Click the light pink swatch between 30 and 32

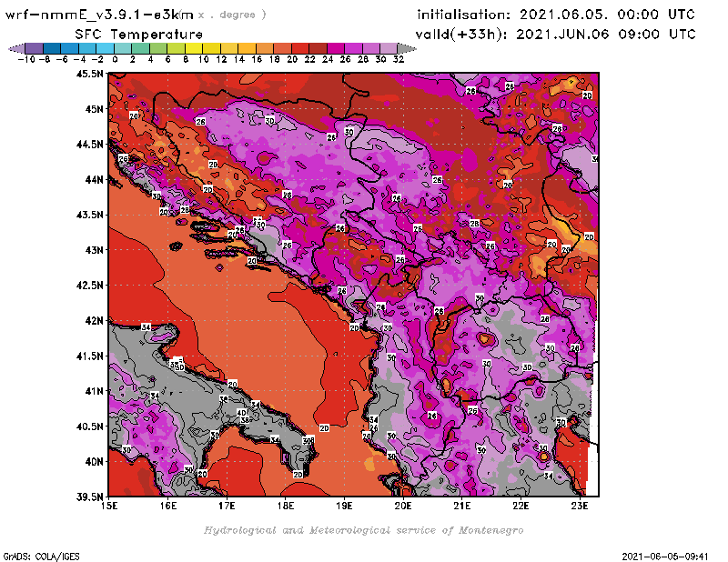point(389,49)
